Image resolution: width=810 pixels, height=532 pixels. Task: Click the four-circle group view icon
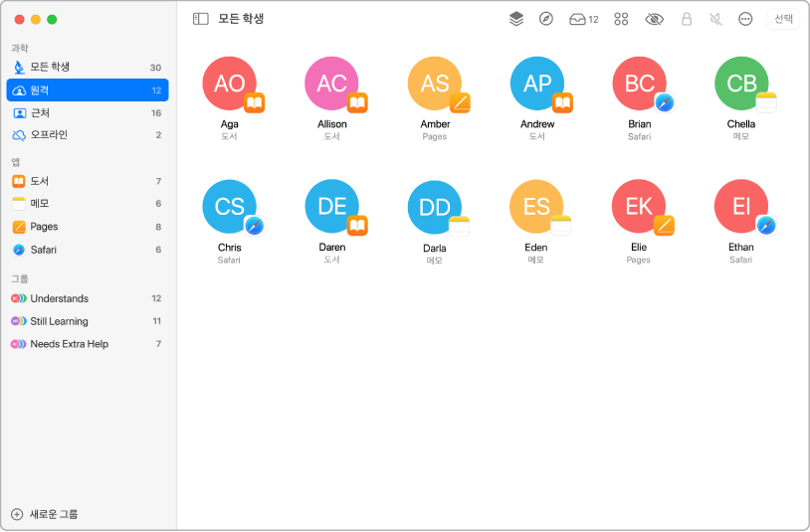pos(621,19)
